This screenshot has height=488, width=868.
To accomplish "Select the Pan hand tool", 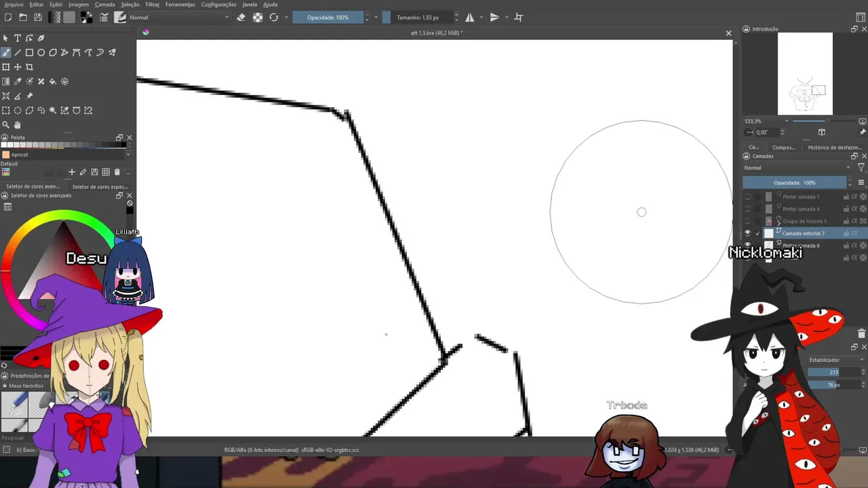I will click(x=18, y=125).
